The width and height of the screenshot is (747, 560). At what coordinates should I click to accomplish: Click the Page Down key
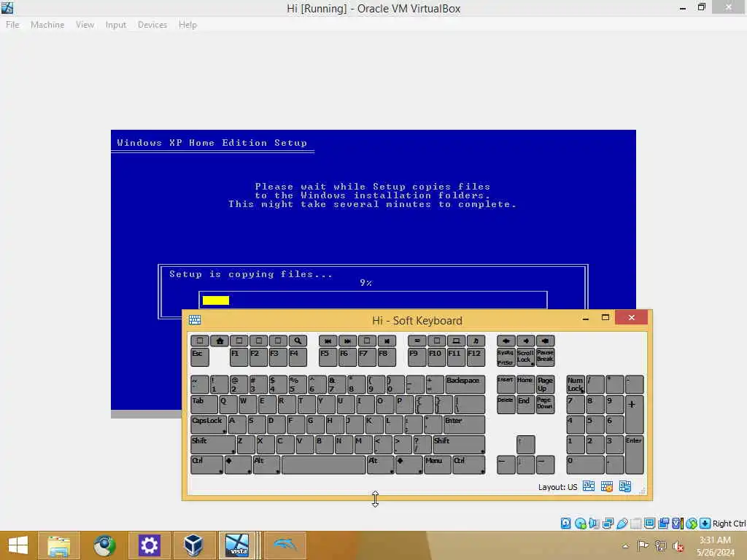click(545, 404)
